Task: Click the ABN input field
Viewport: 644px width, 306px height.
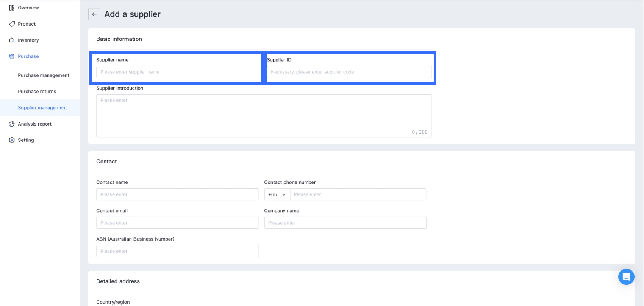Action: pyautogui.click(x=177, y=251)
